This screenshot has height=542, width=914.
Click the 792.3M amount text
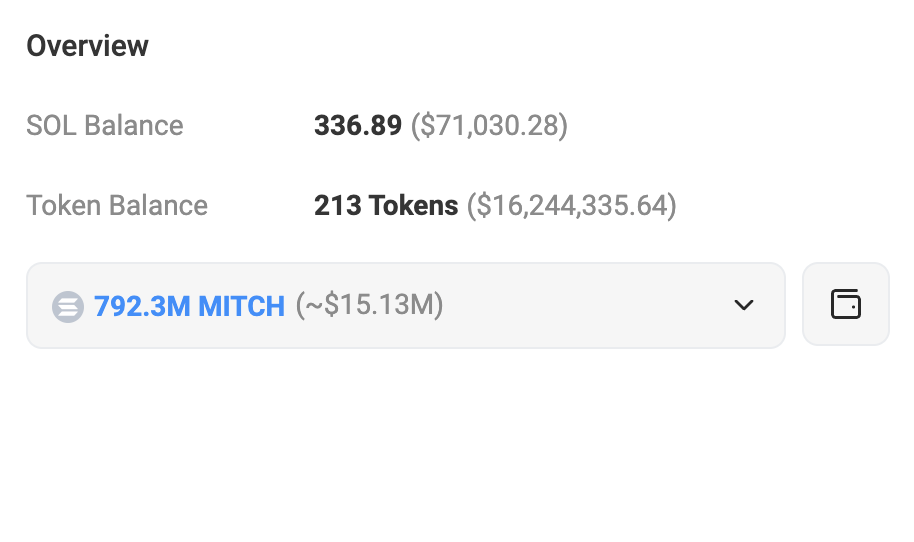pos(142,306)
